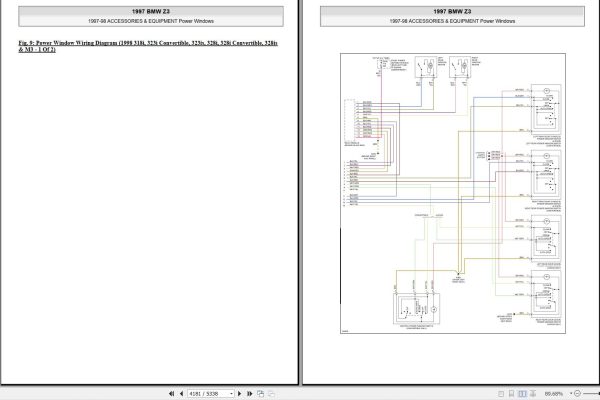
Task: Go to the next page
Action: (x=240, y=393)
